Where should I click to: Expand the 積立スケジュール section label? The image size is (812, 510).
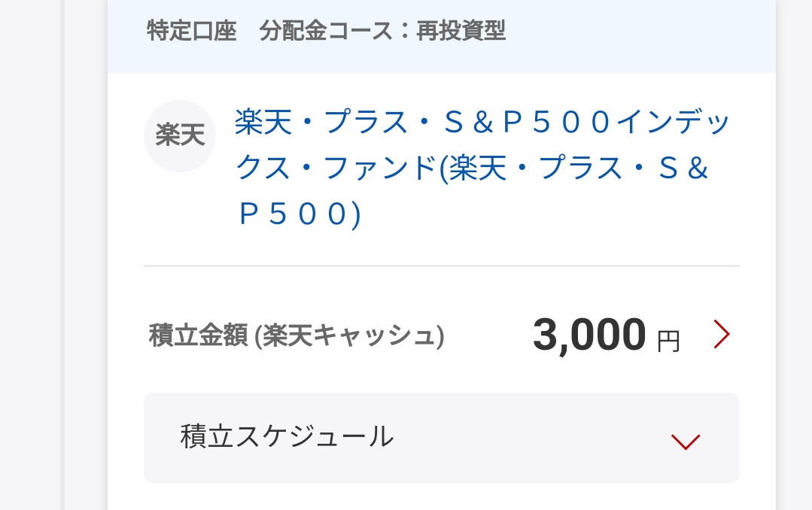[287, 436]
